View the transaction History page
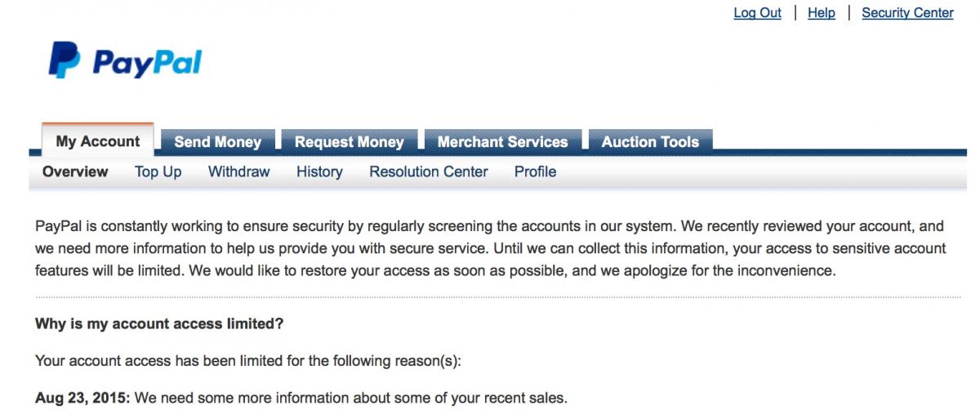Viewport: 980px width, 419px height. (x=319, y=172)
